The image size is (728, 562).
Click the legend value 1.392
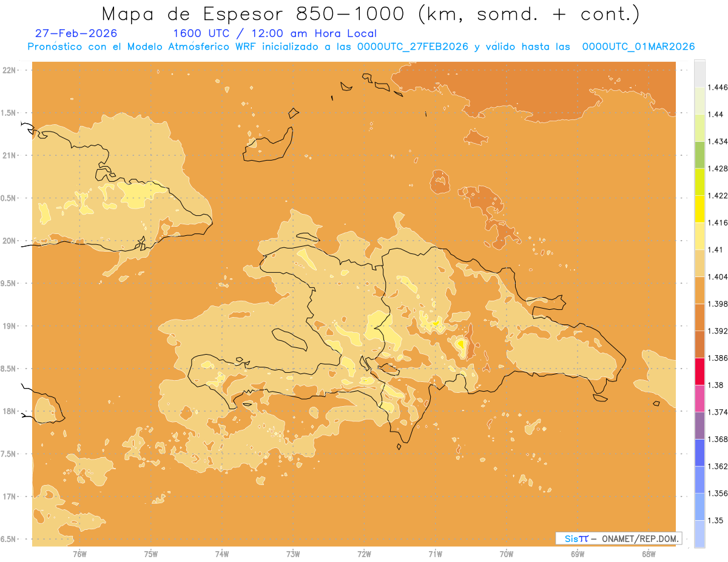(x=719, y=330)
